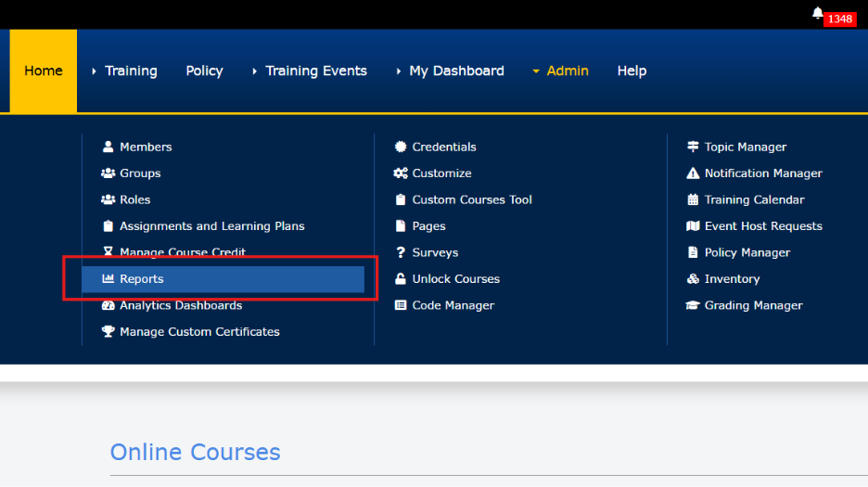This screenshot has height=487, width=868.
Task: Click the Training Calendar icon
Action: (x=693, y=199)
